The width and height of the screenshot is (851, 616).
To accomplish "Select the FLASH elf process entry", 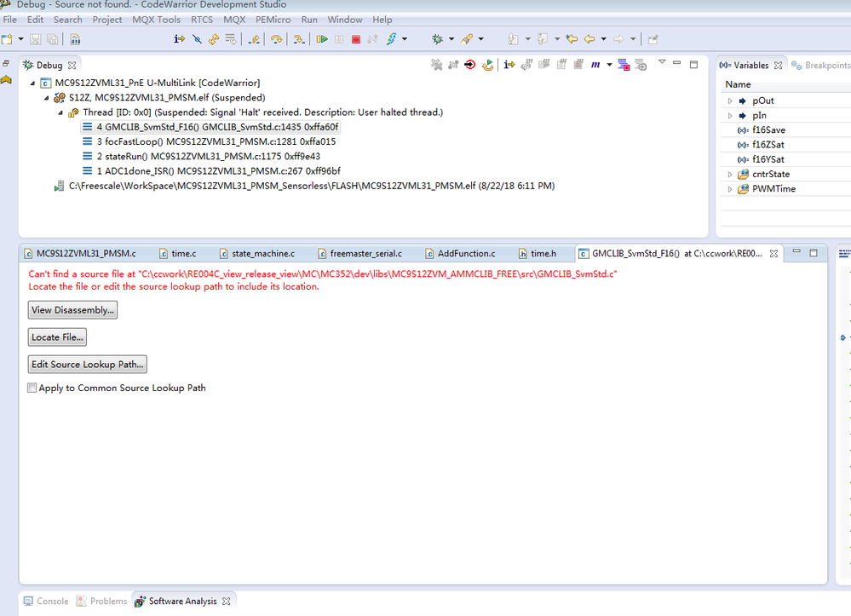I will click(x=304, y=186).
